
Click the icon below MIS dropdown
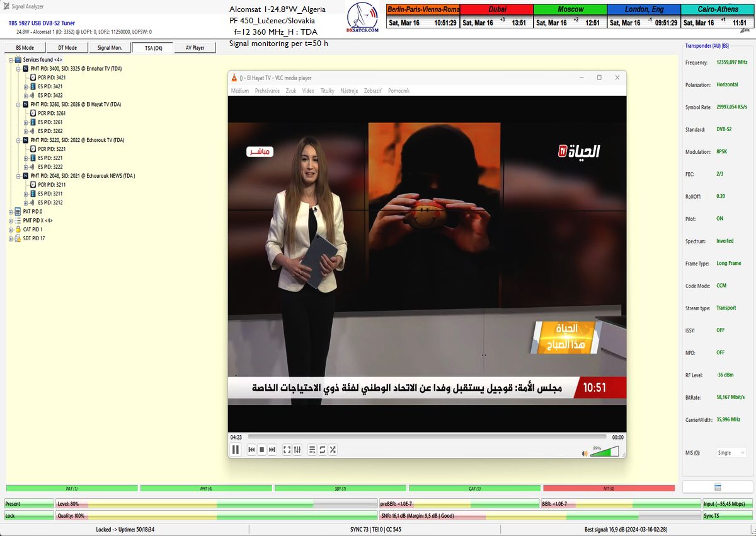coord(718,487)
